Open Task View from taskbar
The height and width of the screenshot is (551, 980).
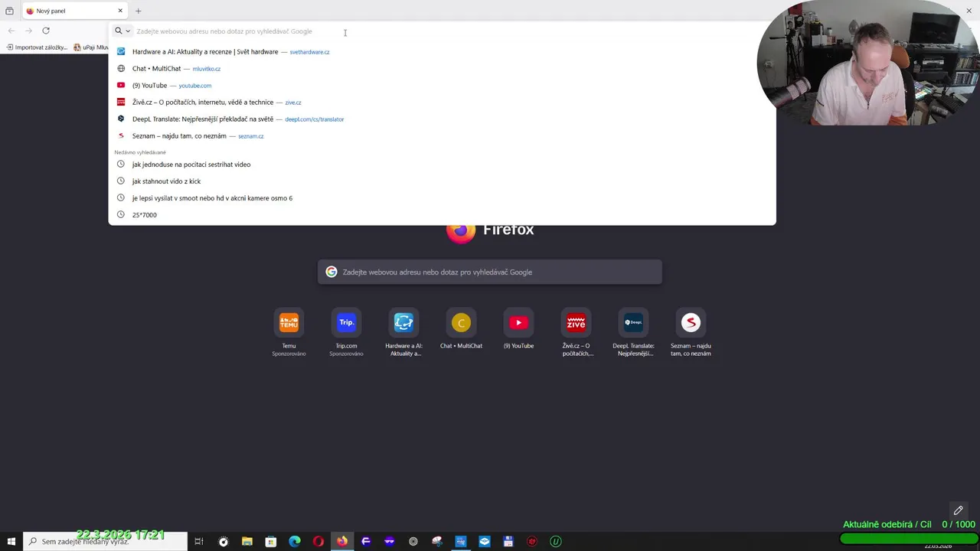[x=199, y=542]
